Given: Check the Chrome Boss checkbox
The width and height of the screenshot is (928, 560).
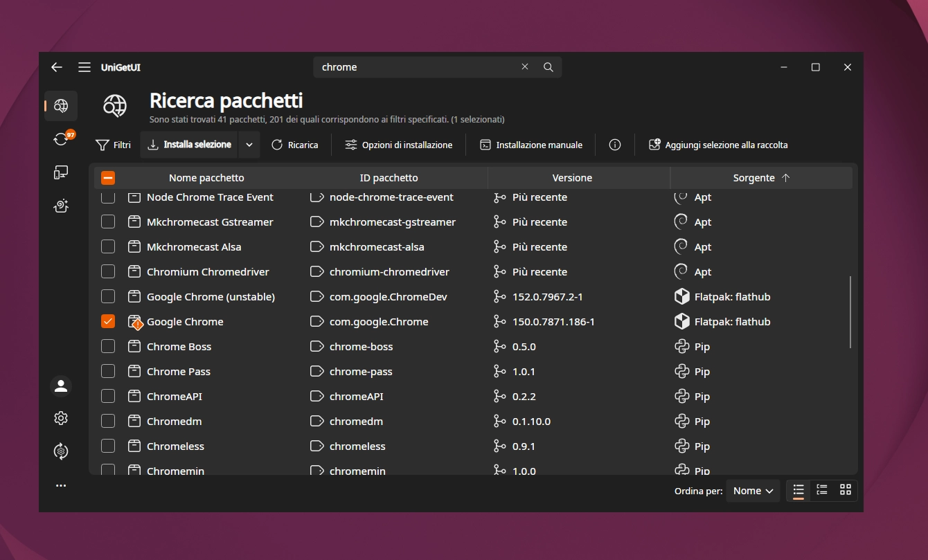Looking at the screenshot, I should (x=108, y=347).
